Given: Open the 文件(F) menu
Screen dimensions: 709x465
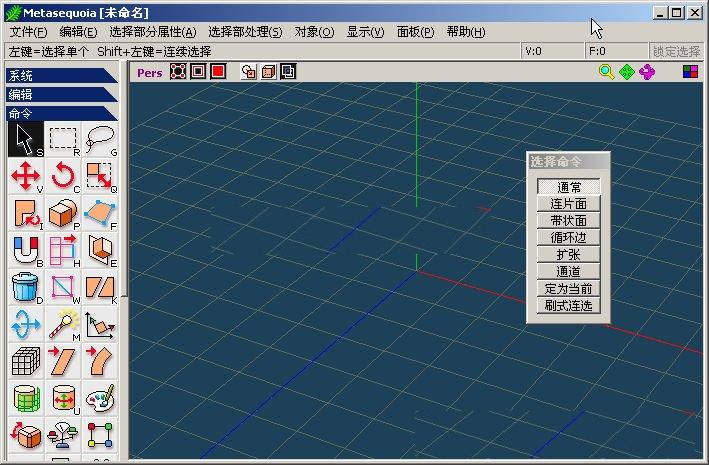Looking at the screenshot, I should tap(28, 32).
